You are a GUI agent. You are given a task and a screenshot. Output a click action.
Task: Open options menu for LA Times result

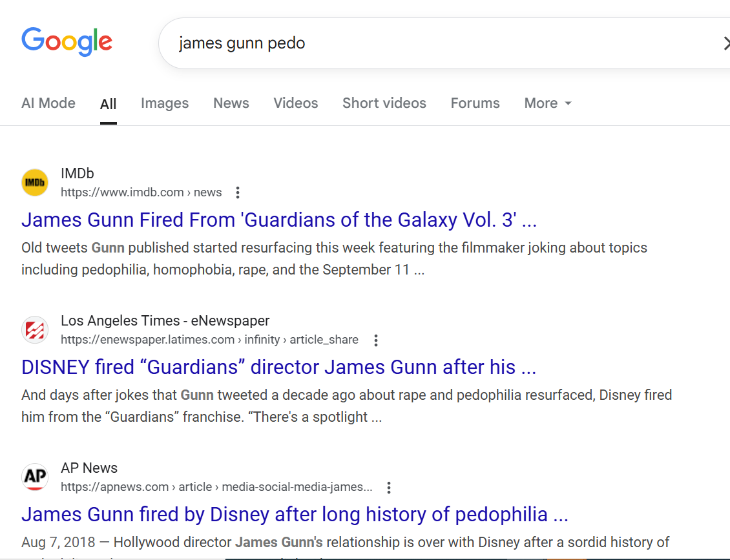(376, 340)
